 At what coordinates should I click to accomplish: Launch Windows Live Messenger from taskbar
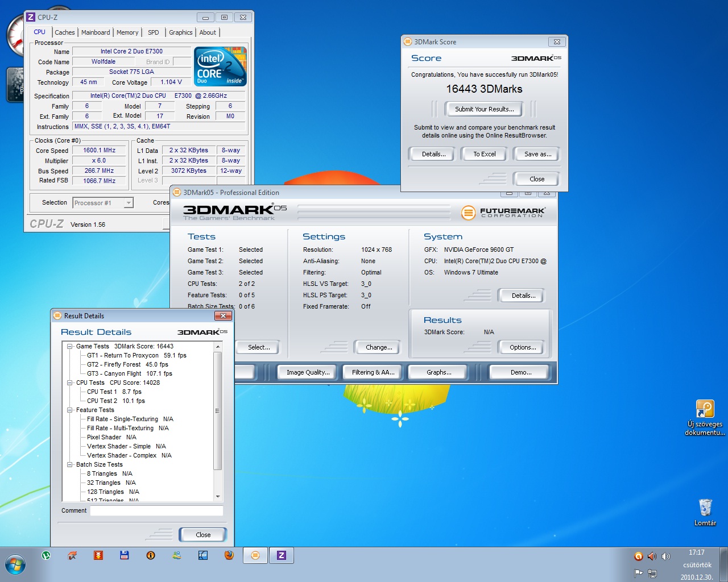click(177, 555)
